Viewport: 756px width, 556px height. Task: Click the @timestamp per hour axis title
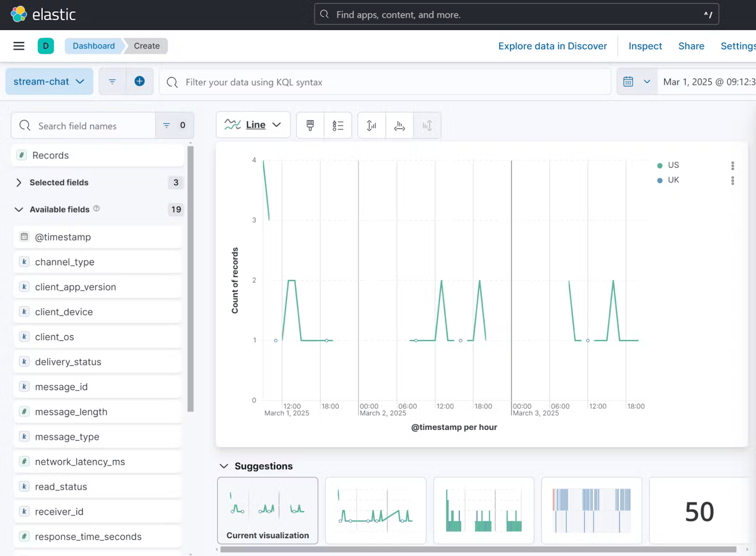[454, 427]
